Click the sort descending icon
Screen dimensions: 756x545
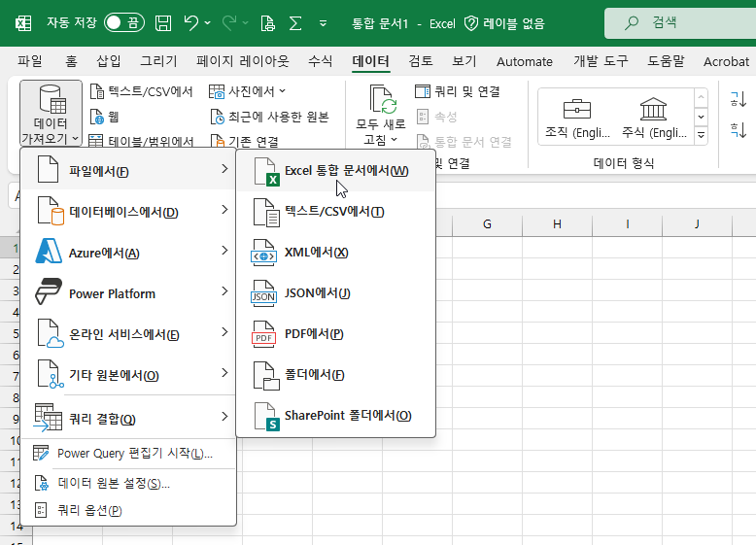(739, 129)
